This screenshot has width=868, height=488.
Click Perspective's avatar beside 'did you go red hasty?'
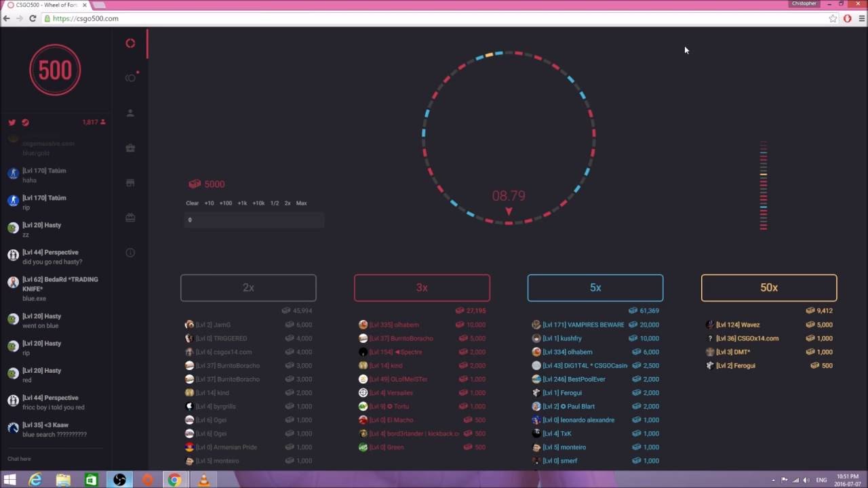click(x=13, y=255)
